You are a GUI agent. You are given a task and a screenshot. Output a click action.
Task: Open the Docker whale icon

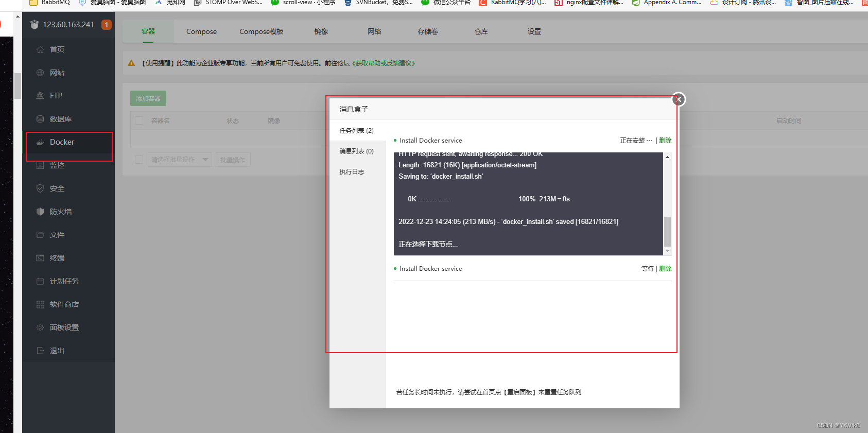click(40, 142)
